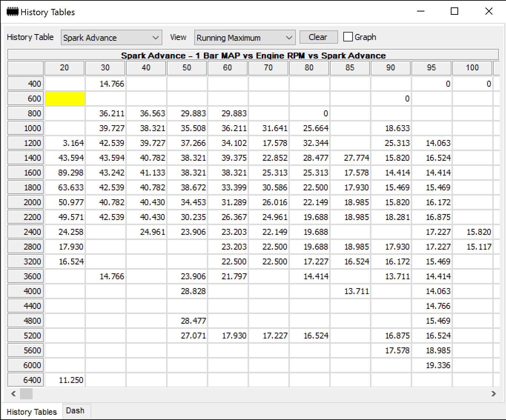This screenshot has width=506, height=420.
Task: Select the History Tables tab
Action: (x=32, y=411)
